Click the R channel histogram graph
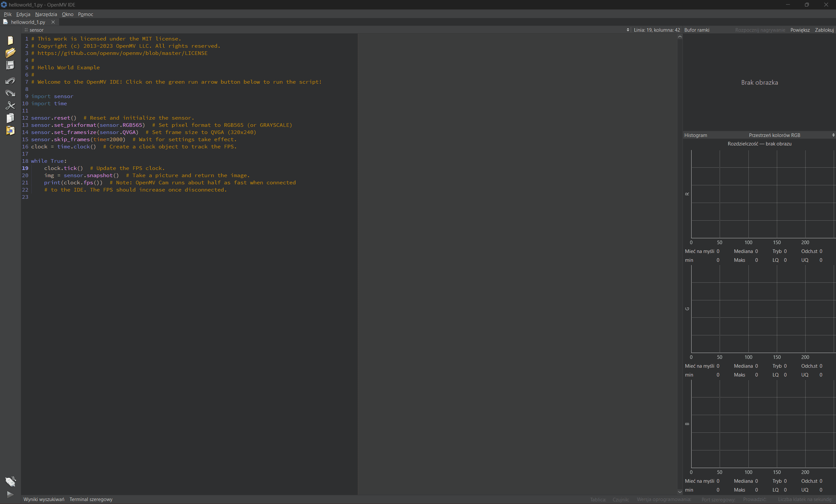Viewport: 836px width, 504px height. tap(763, 194)
